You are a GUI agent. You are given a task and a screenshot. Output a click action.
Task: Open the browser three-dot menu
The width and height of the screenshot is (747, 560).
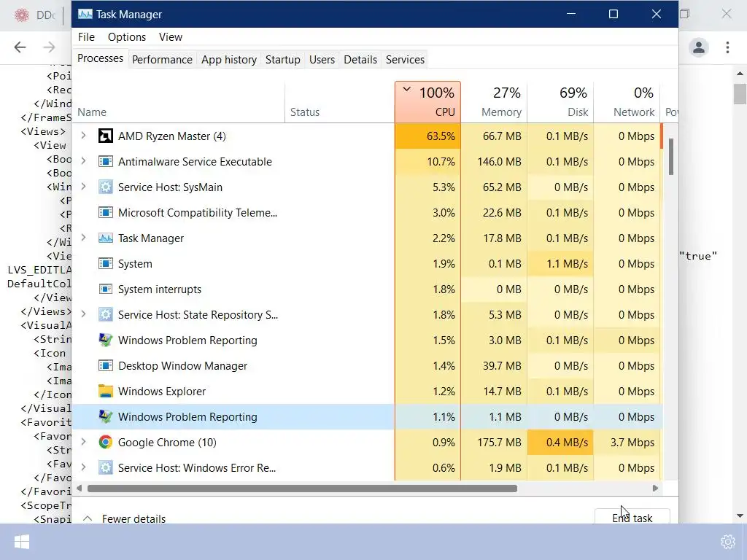(727, 47)
